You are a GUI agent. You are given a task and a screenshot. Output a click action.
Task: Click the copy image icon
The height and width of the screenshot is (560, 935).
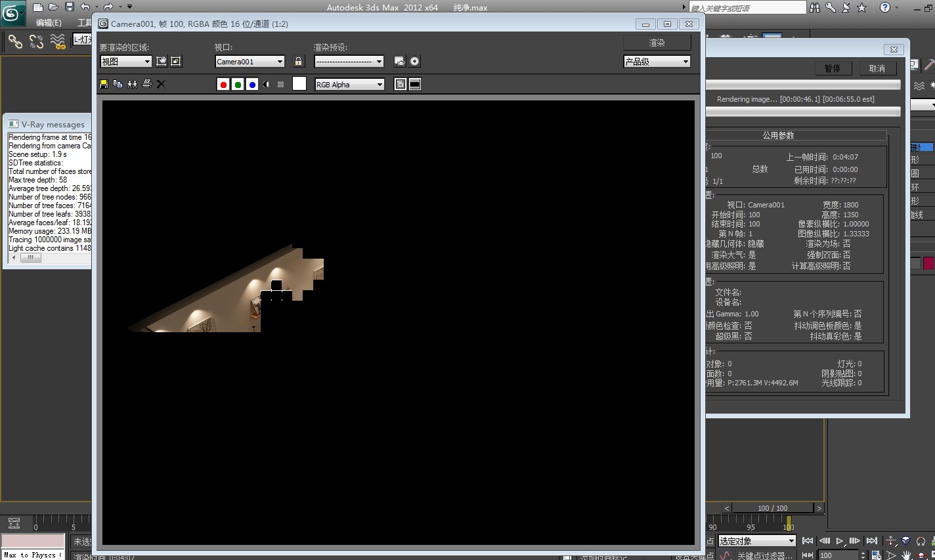pos(118,84)
